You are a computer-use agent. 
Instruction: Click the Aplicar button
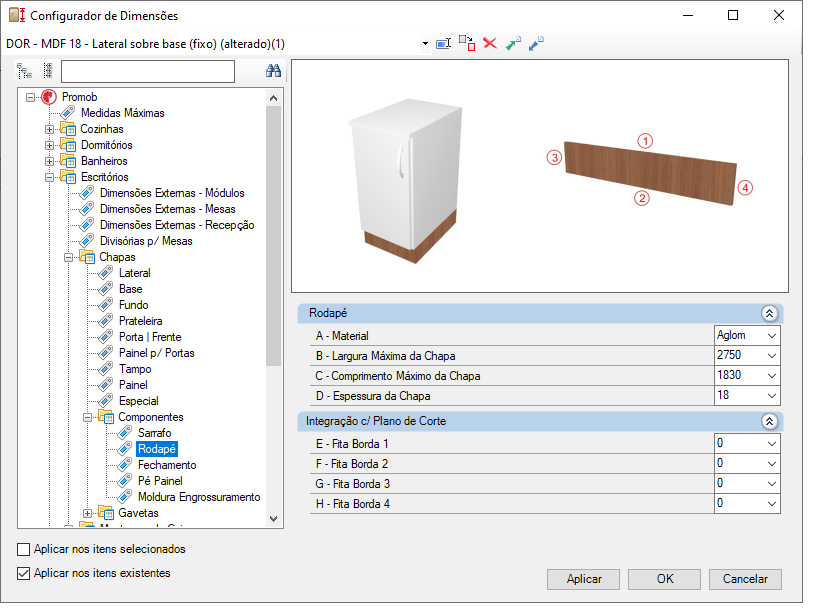coord(583,579)
